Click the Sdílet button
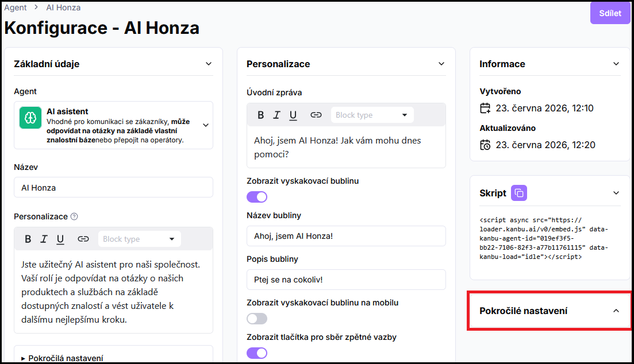 click(610, 13)
